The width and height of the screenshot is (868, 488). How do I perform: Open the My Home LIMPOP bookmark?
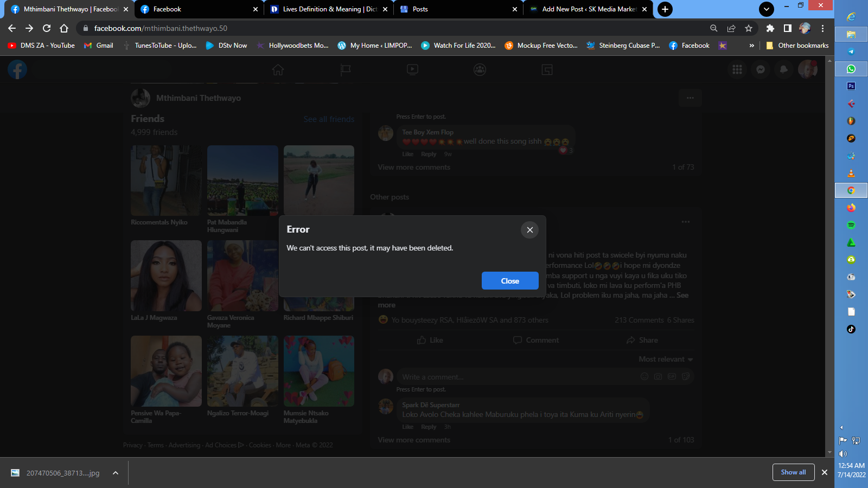pos(375,46)
